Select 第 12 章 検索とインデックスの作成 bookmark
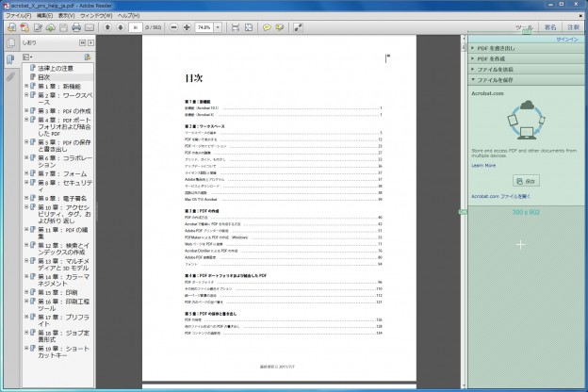588x392 pixels. click(x=64, y=249)
